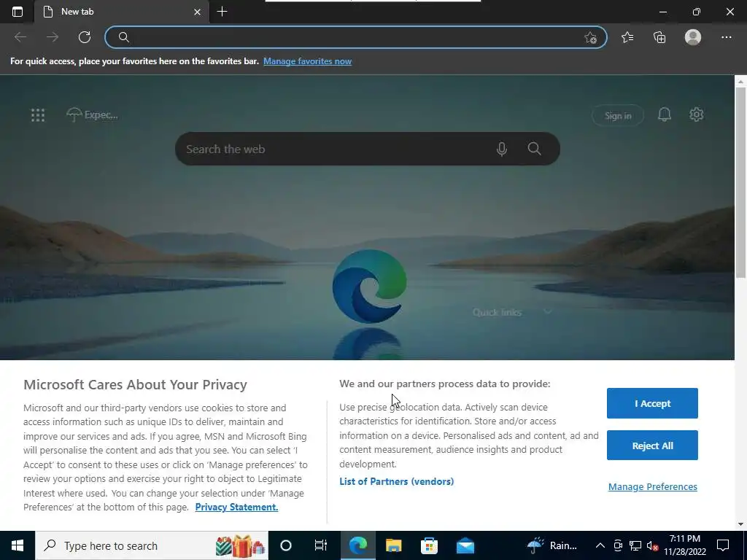Open the taskbar clock and date
747x560 pixels.
(x=684, y=545)
